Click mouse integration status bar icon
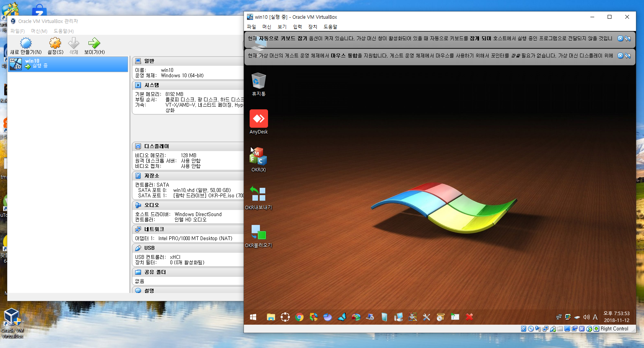Screen dimensions: 644x348 (x=589, y=329)
